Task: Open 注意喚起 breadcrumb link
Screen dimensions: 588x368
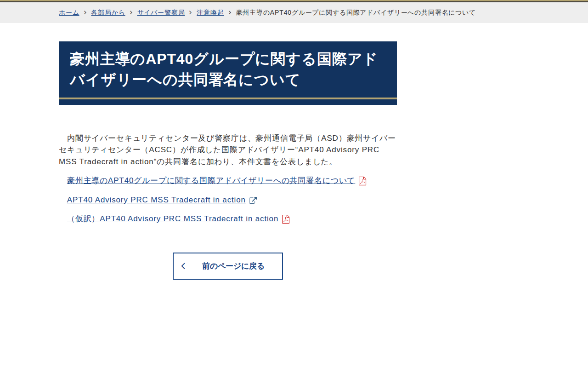Action: (210, 12)
